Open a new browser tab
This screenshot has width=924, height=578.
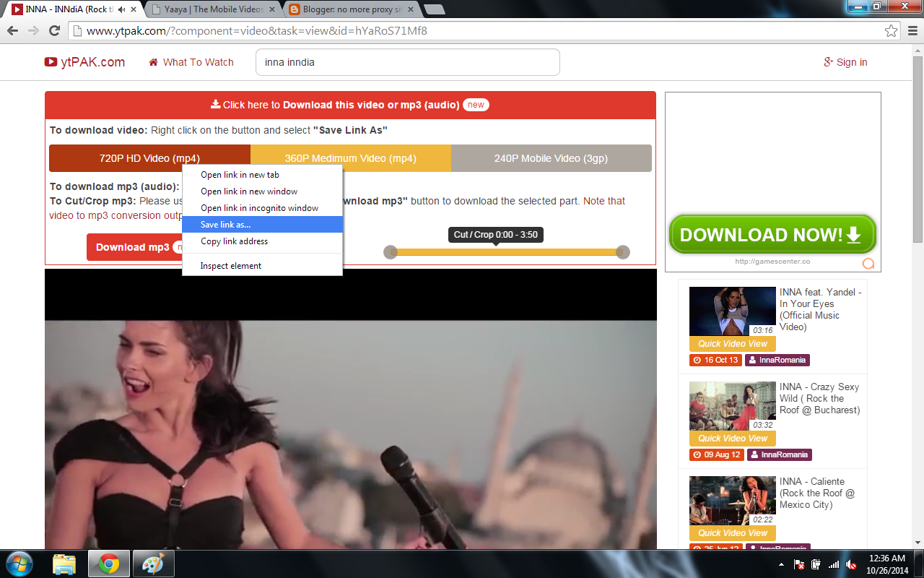(x=434, y=9)
